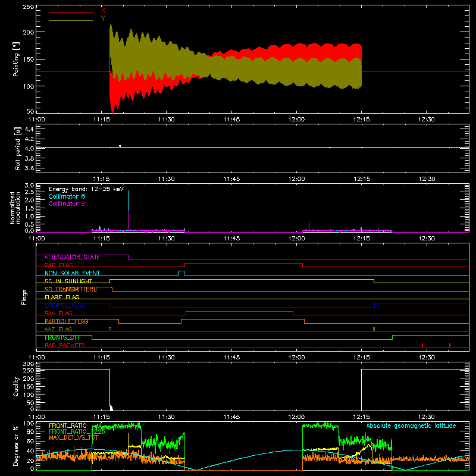Image resolution: width=476 pixels, height=476 pixels.
Task: Click 11:45 label under Pointing plot
Action: pyautogui.click(x=231, y=120)
